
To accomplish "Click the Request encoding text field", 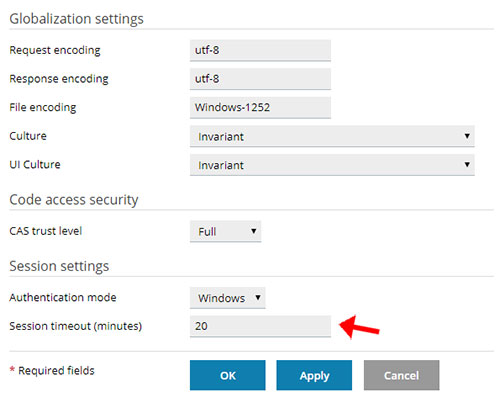I will coord(260,50).
